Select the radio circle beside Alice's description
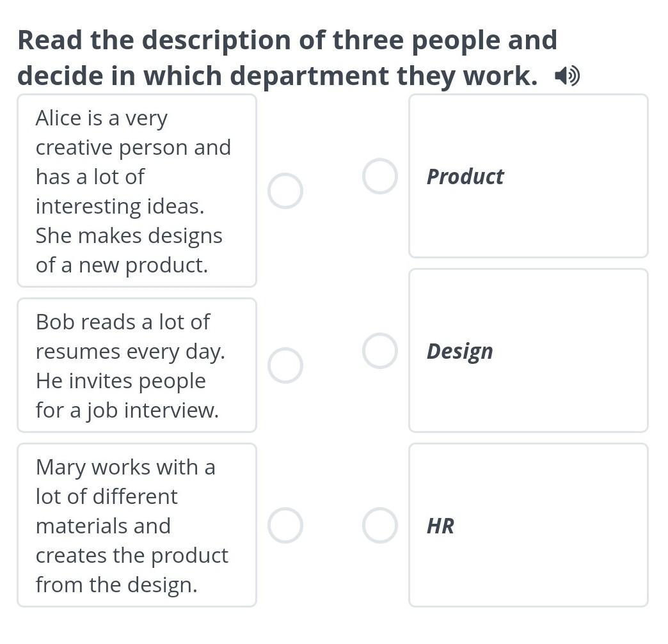Screen dimensions: 668x644 point(285,191)
